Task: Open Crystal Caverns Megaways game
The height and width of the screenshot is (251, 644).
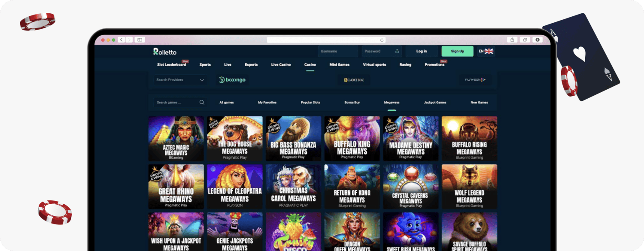Action: (411, 187)
